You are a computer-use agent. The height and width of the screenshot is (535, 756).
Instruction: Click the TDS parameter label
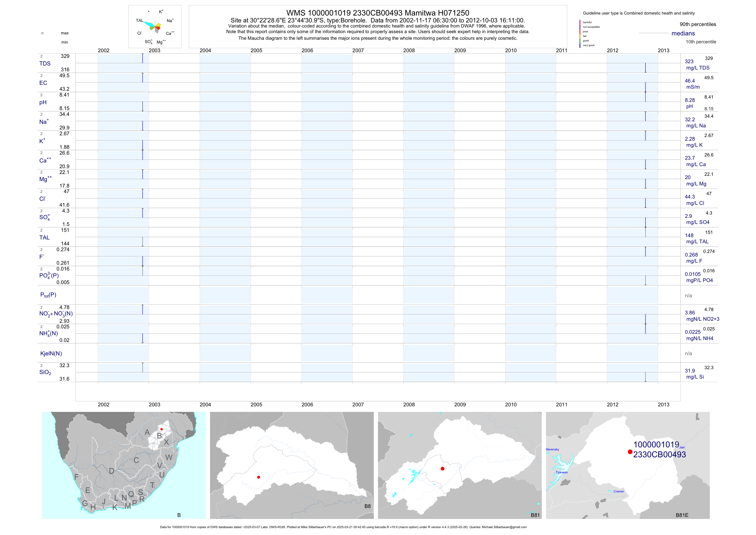[45, 64]
